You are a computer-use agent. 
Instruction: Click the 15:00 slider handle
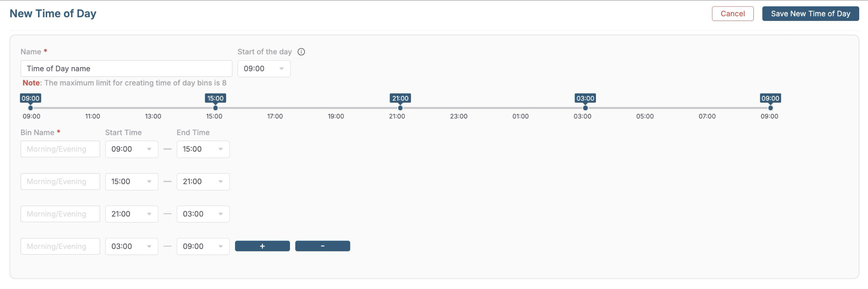215,108
